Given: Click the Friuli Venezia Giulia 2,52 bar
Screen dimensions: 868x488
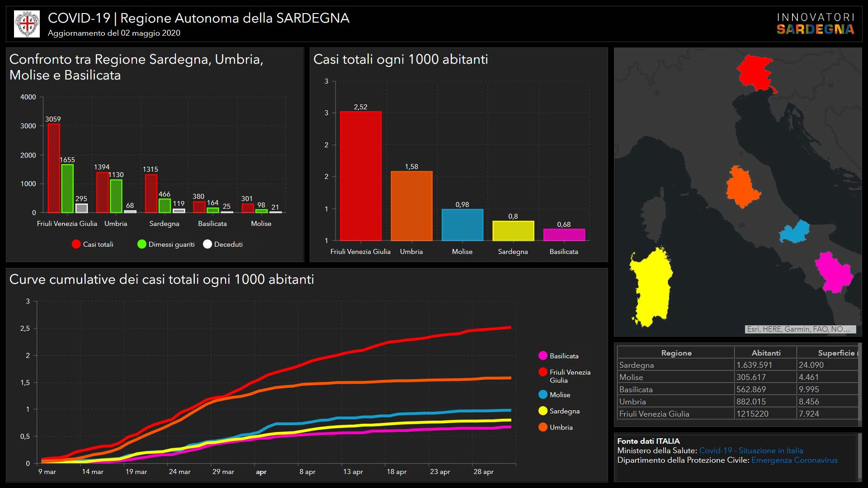Looking at the screenshot, I should (360, 176).
